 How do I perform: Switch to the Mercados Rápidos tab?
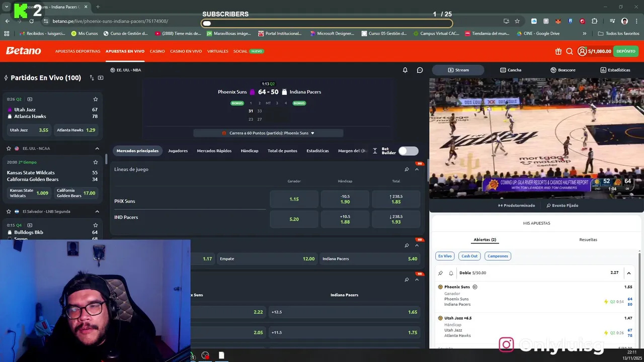click(214, 151)
